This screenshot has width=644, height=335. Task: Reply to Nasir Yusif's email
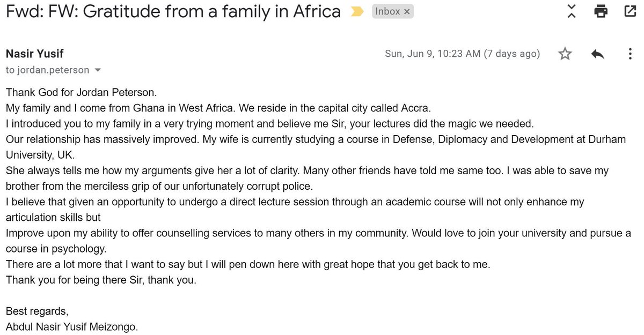tap(597, 54)
